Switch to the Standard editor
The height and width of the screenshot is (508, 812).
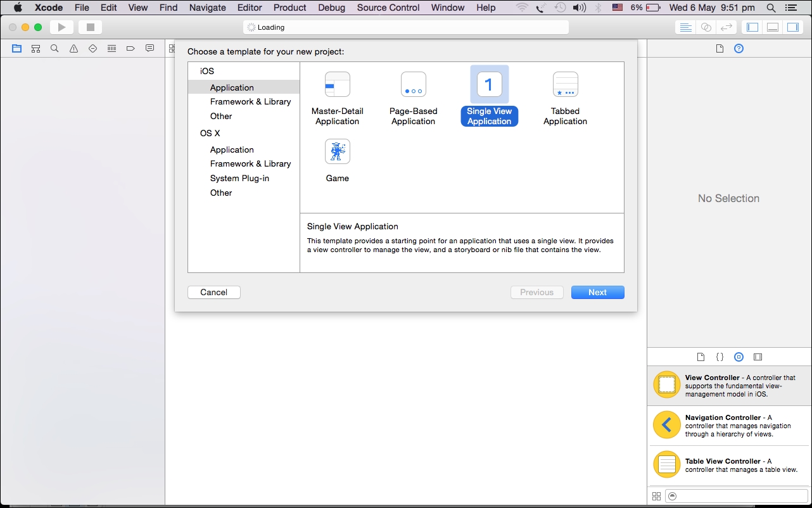(x=685, y=27)
